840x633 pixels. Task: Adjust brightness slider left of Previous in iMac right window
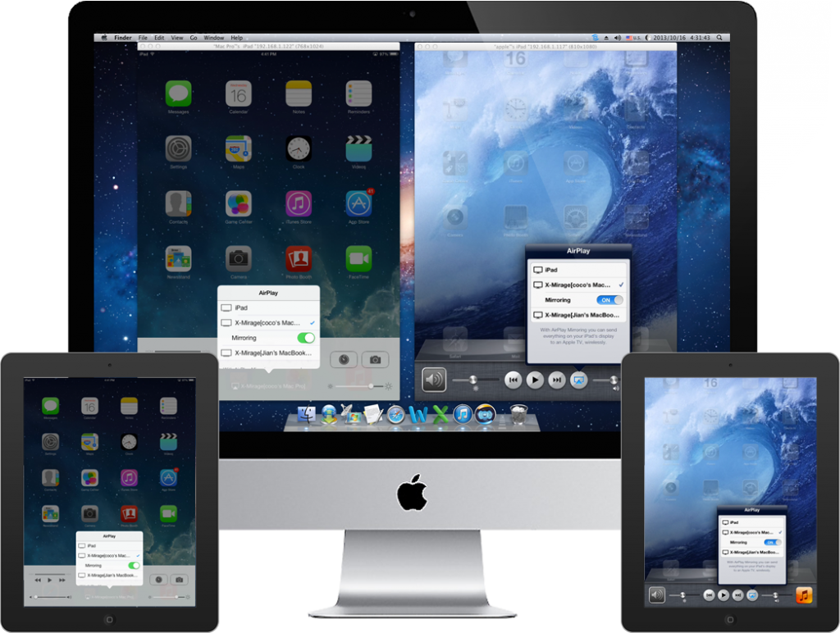click(473, 380)
